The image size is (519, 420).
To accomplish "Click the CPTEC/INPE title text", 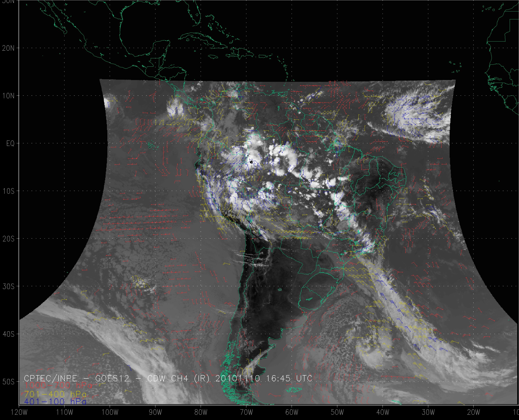I will click(51, 378).
